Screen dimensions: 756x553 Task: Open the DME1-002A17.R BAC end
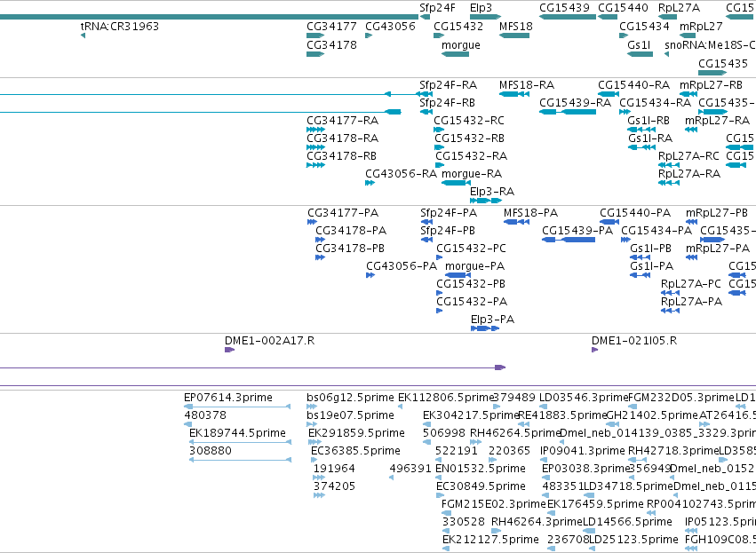pos(229,350)
